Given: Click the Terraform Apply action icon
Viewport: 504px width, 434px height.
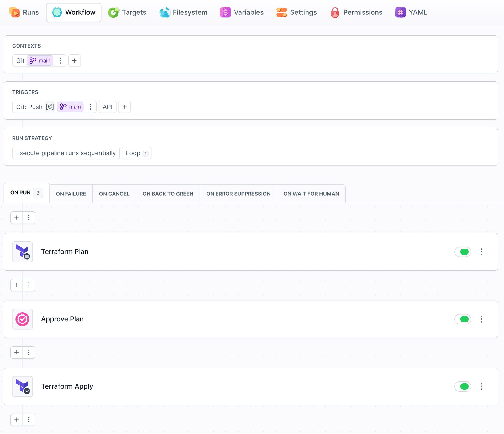Looking at the screenshot, I should [x=23, y=386].
